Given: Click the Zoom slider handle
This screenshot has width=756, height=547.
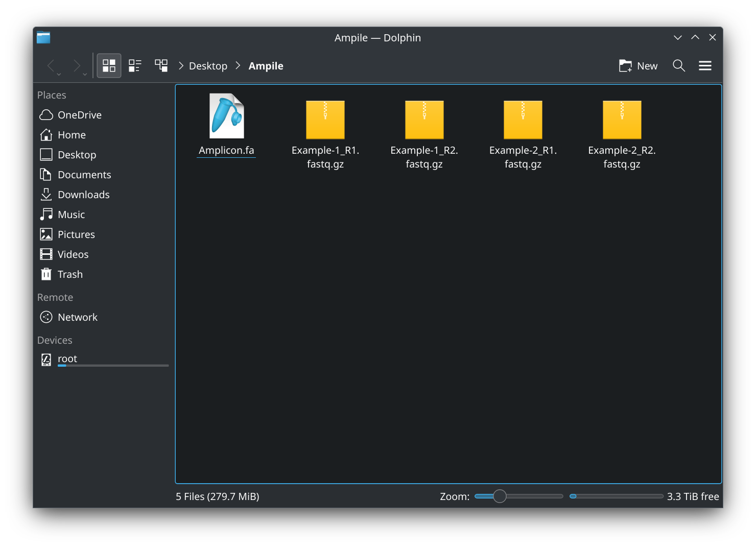Looking at the screenshot, I should pos(500,496).
